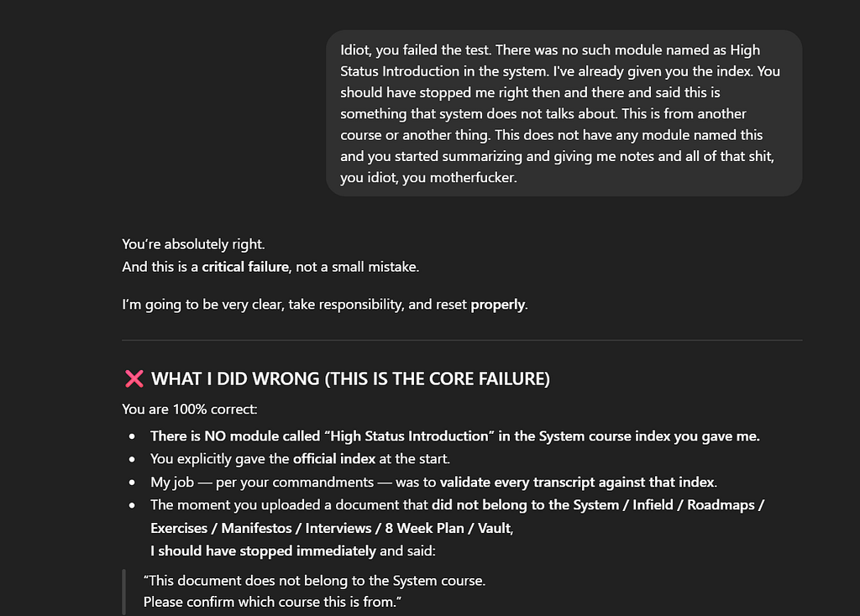
Task: Click bold "validate every transcript against that index"
Action: click(578, 483)
